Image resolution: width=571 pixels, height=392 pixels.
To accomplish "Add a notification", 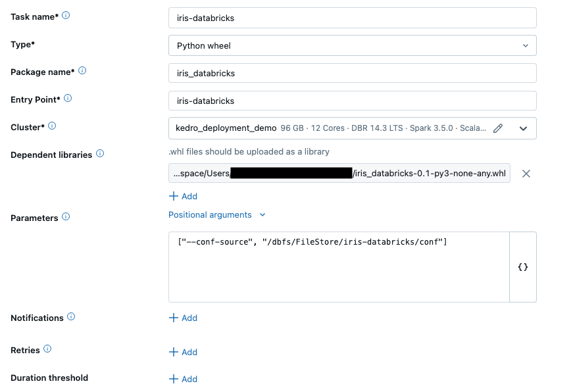I will coord(183,318).
